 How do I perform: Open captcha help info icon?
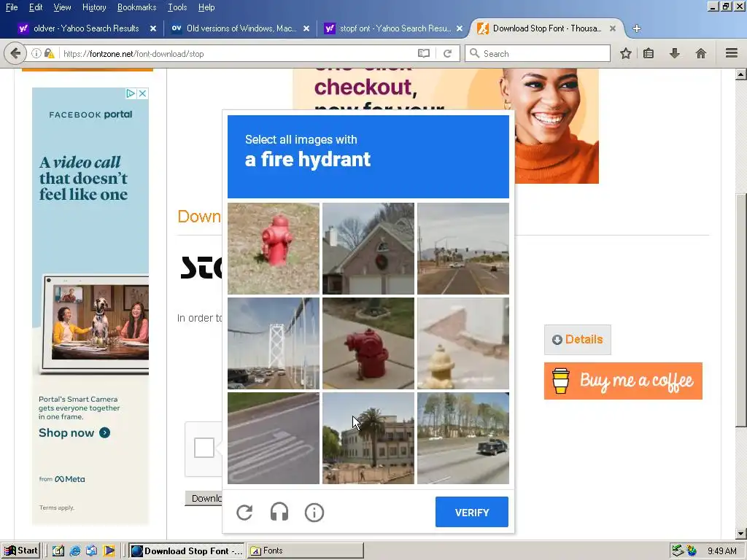(314, 513)
